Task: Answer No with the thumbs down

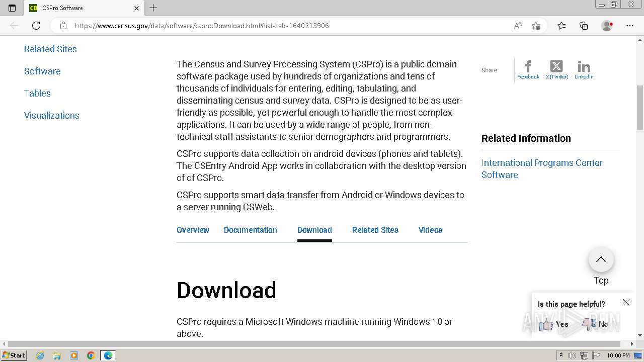Action: pos(595,324)
